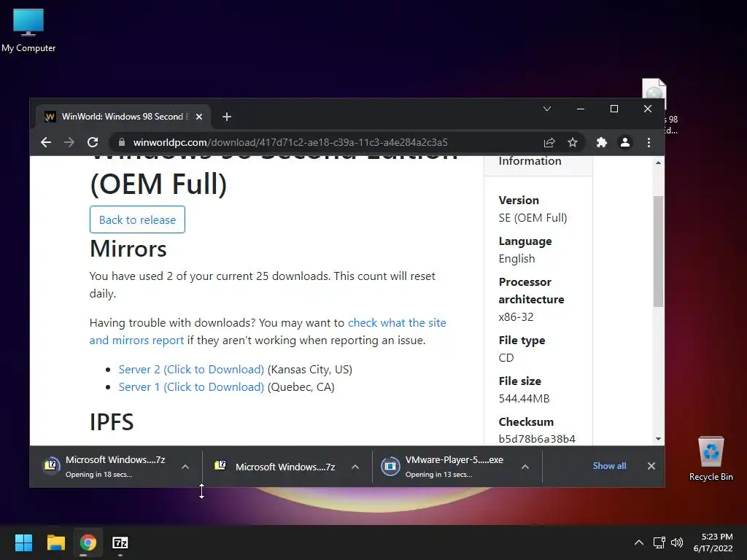The image size is (747, 560).
Task: Open the check what the site link
Action: pos(397,323)
